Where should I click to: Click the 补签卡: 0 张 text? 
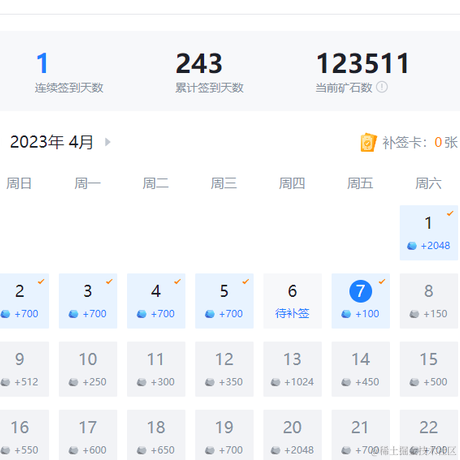(420, 143)
